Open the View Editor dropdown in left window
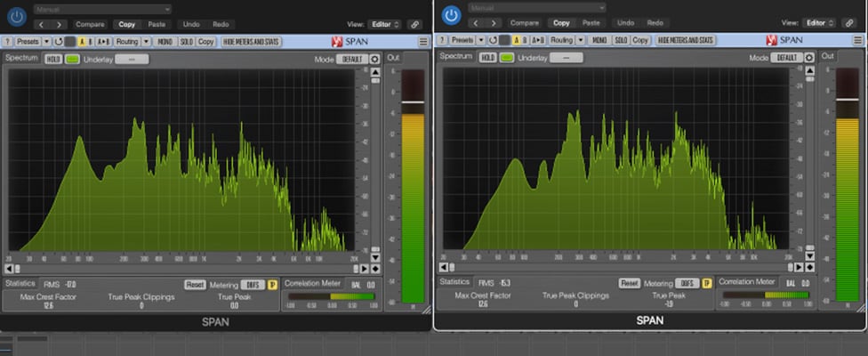 pyautogui.click(x=385, y=24)
